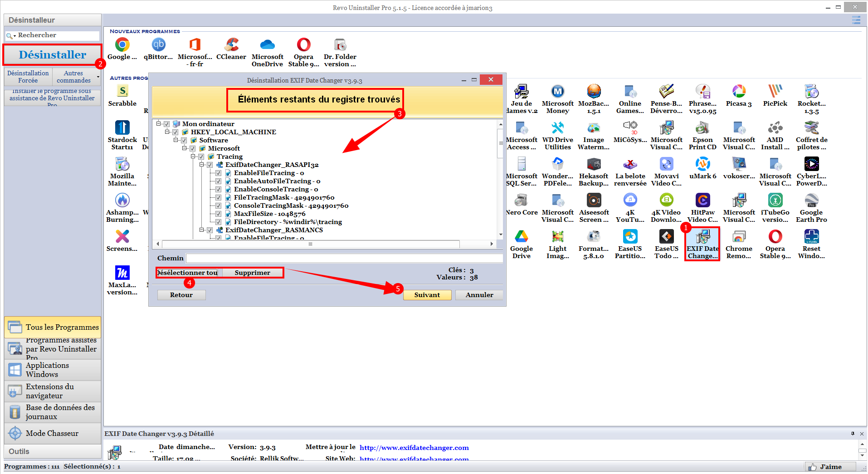The height and width of the screenshot is (474, 868).
Task: Select the HitPaw Video Converter icon
Action: tap(702, 200)
